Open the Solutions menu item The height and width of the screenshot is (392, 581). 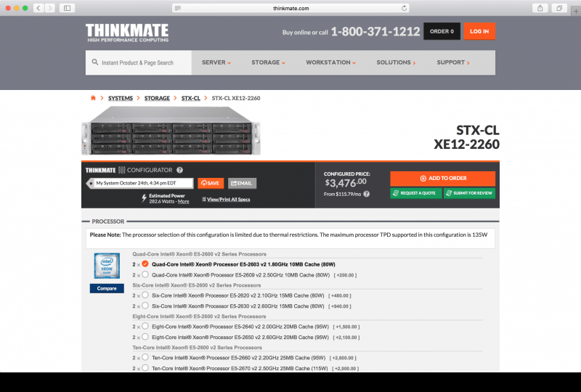tap(396, 62)
